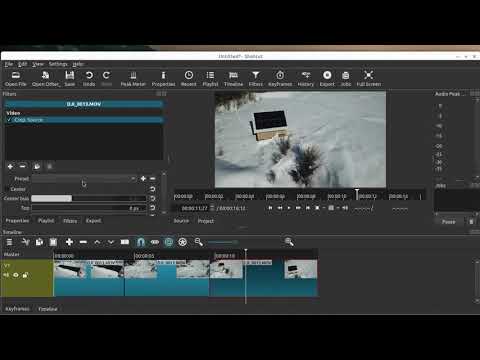Reset the Center option to default

(153, 189)
